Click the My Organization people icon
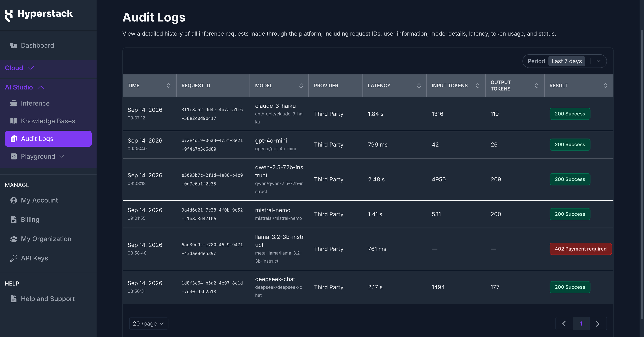Image resolution: width=644 pixels, height=337 pixels. pos(14,239)
